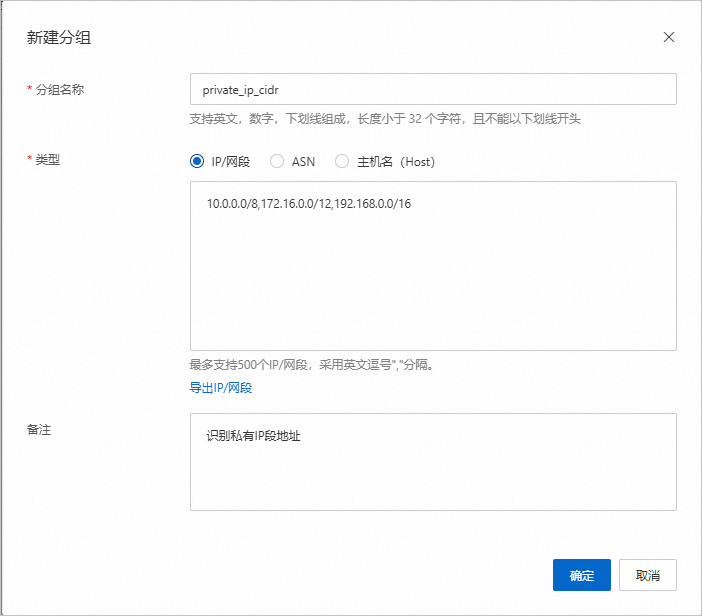Viewport: 702px width, 616px height.
Task: Select the ASN type radio button
Action: click(x=277, y=161)
